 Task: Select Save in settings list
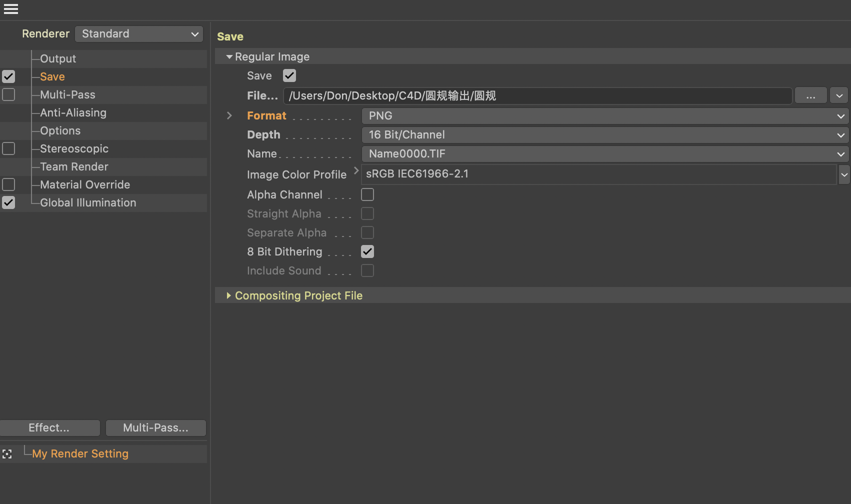click(52, 76)
